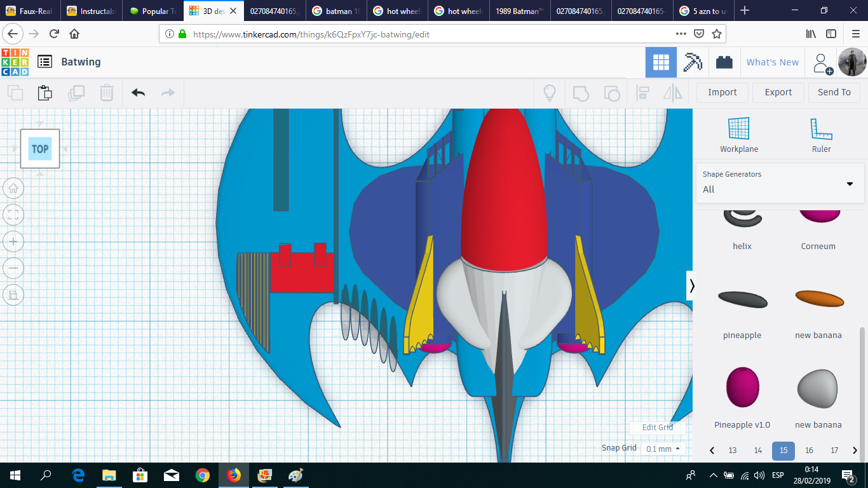Go to the next shapes page arrow
868x488 pixels.
pos(855,451)
